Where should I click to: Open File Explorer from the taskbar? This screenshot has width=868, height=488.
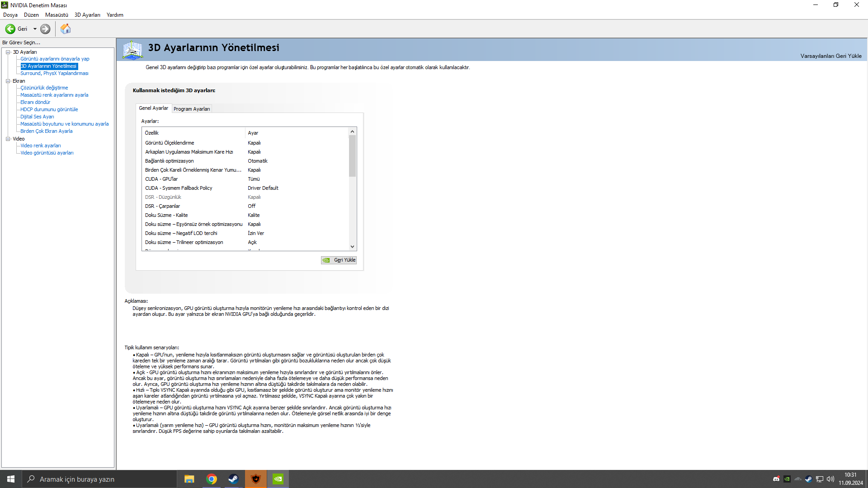[x=189, y=479]
